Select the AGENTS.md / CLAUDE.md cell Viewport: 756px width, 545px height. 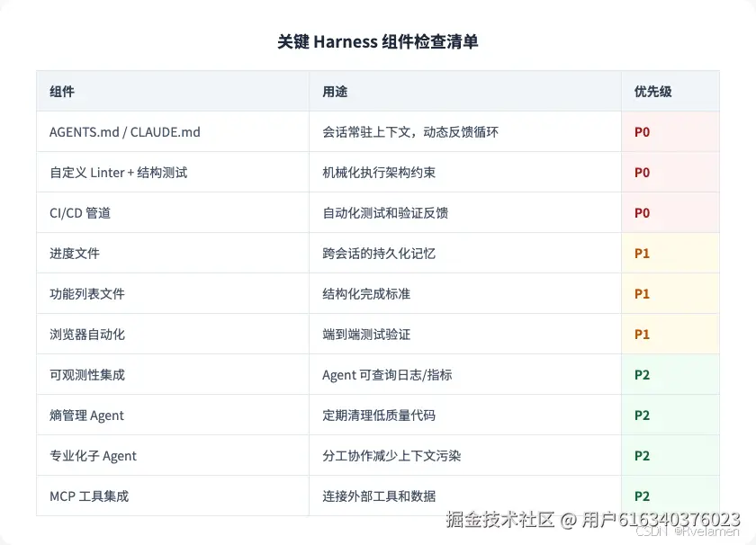pyautogui.click(x=124, y=132)
